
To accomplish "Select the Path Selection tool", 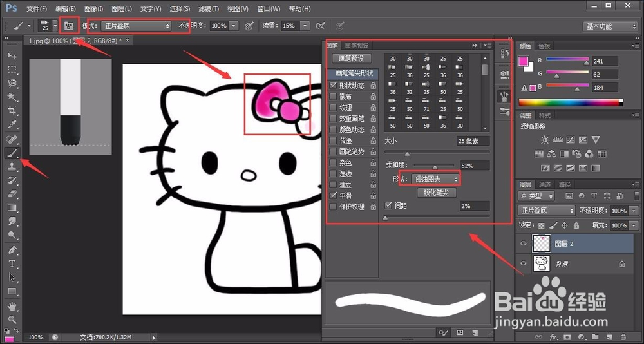I will point(12,278).
